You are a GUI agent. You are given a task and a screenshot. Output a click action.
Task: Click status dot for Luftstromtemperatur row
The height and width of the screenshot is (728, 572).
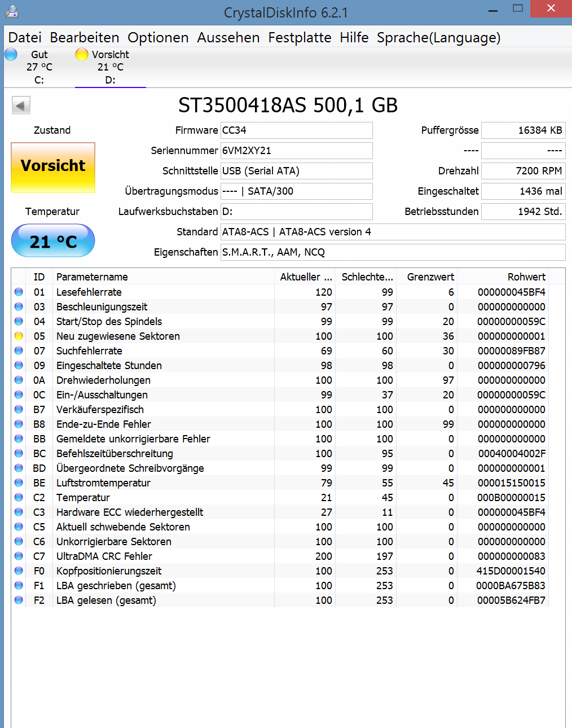pos(19,483)
